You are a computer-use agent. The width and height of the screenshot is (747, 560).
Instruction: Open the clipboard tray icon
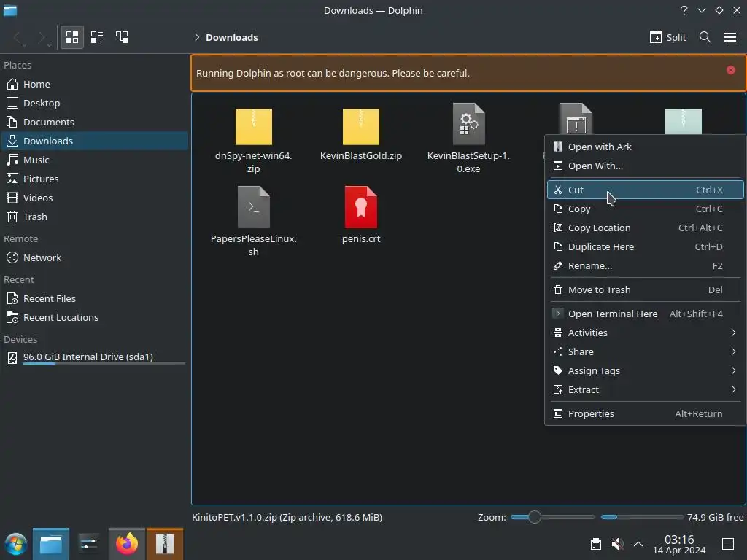595,544
